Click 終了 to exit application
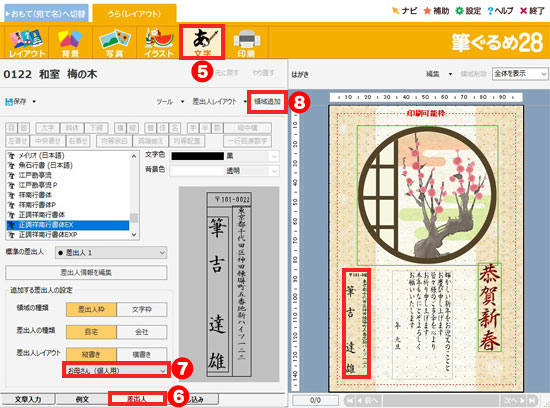 click(x=532, y=11)
